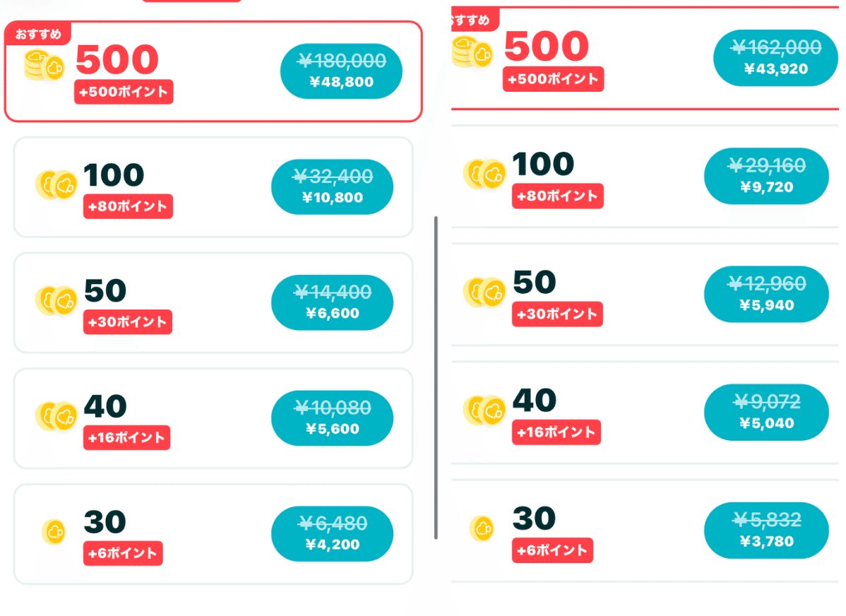The width and height of the screenshot is (846, 616).
Task: Click the +80ポイント badge on right panel
Action: point(557,196)
